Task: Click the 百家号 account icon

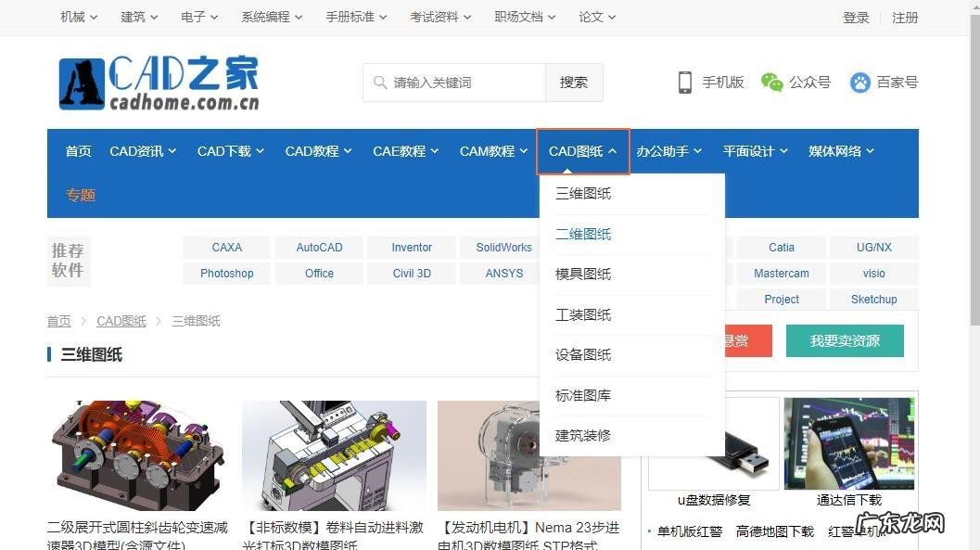Action: [859, 82]
